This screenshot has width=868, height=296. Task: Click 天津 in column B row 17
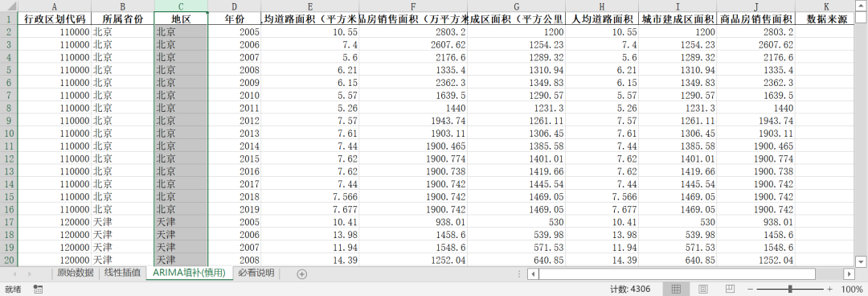(122, 222)
